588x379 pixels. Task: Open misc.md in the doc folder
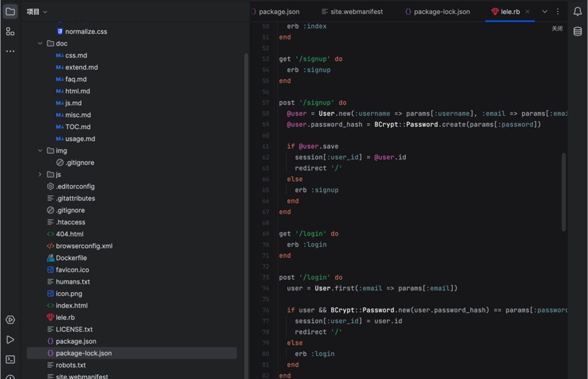tap(78, 115)
